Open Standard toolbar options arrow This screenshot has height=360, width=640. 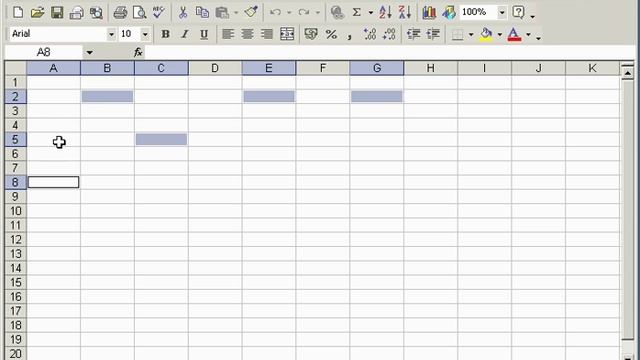tap(533, 16)
